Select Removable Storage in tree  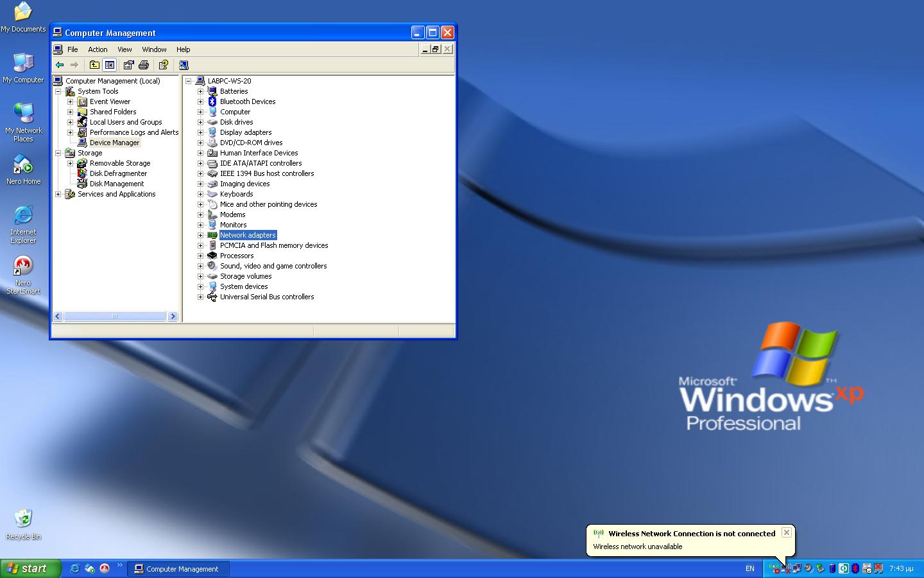120,163
